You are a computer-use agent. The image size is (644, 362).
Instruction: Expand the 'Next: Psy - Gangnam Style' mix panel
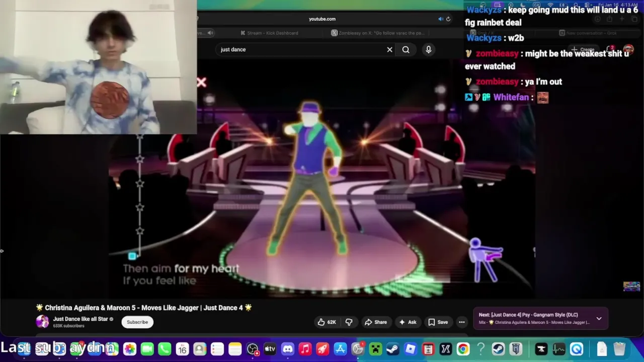[599, 318]
